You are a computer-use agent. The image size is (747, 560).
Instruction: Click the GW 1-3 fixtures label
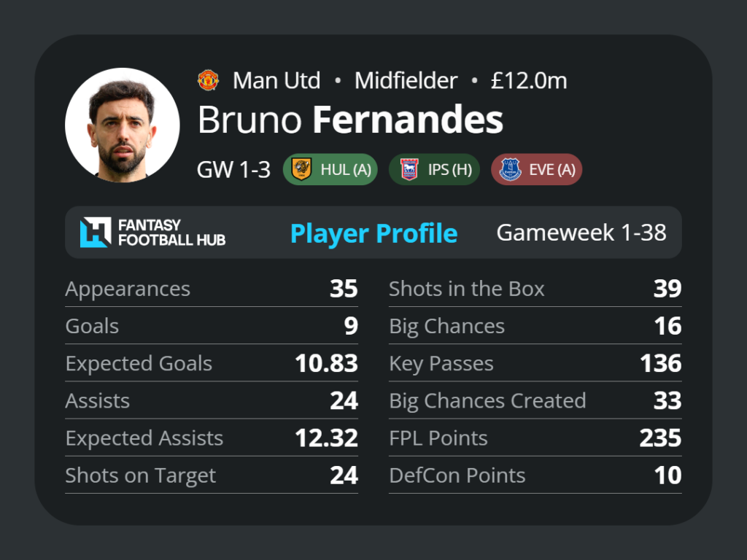tap(233, 169)
